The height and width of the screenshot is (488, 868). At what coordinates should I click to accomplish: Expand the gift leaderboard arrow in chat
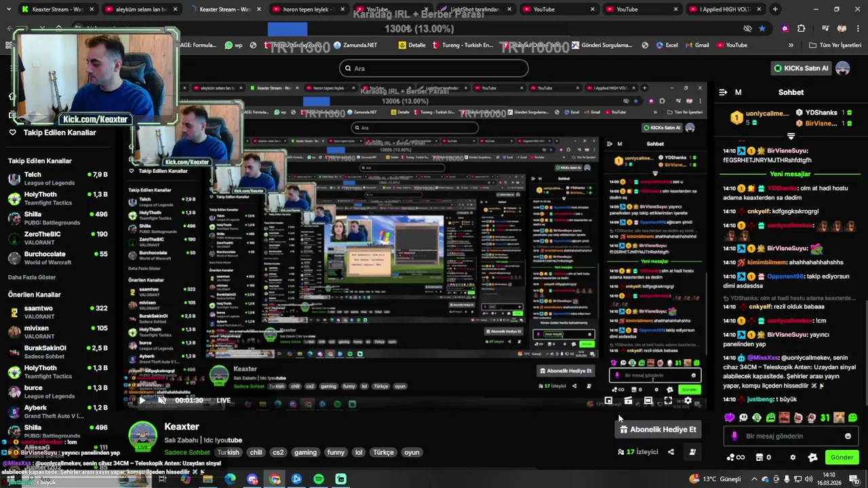(791, 136)
